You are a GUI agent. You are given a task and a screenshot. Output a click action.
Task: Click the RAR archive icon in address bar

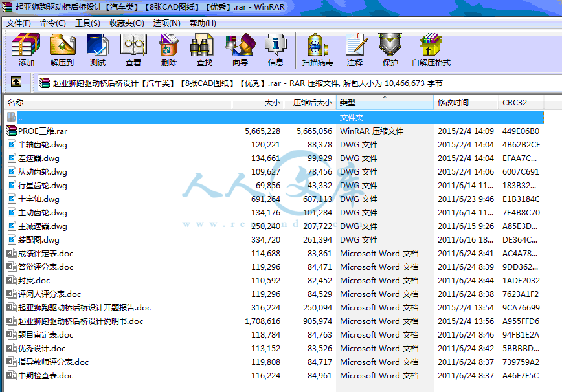pos(45,83)
